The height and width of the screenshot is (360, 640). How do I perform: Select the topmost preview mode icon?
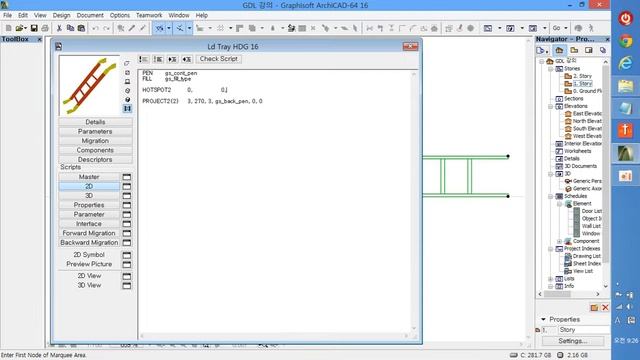click(x=127, y=64)
